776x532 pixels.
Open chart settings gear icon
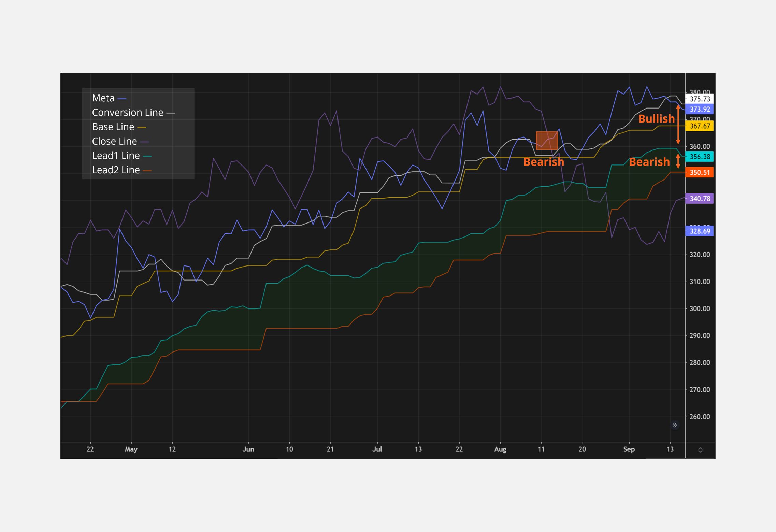pos(700,450)
